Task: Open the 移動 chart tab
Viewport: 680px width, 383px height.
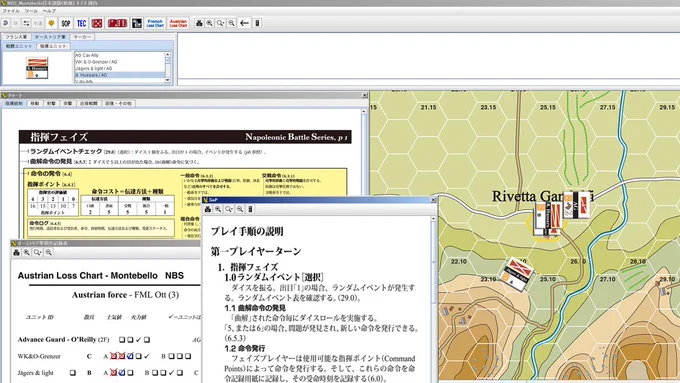Action: pos(35,103)
